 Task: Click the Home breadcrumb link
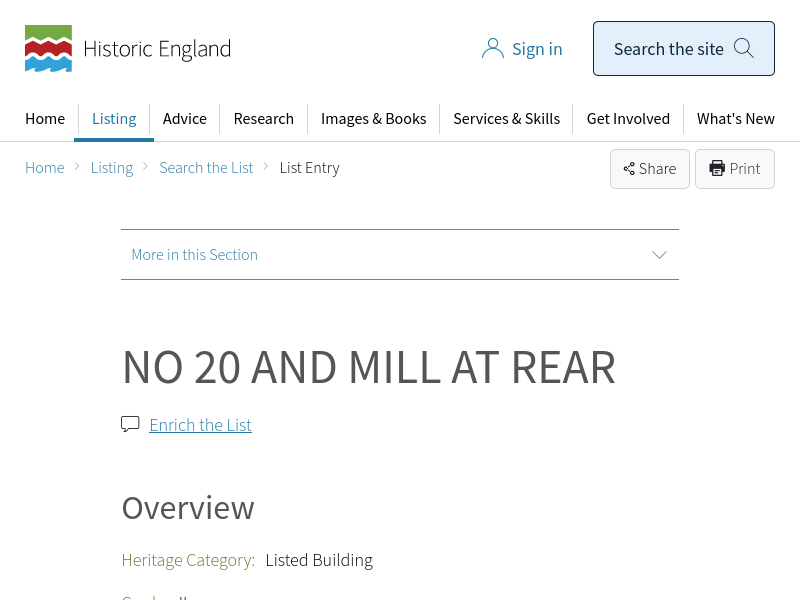tap(45, 168)
